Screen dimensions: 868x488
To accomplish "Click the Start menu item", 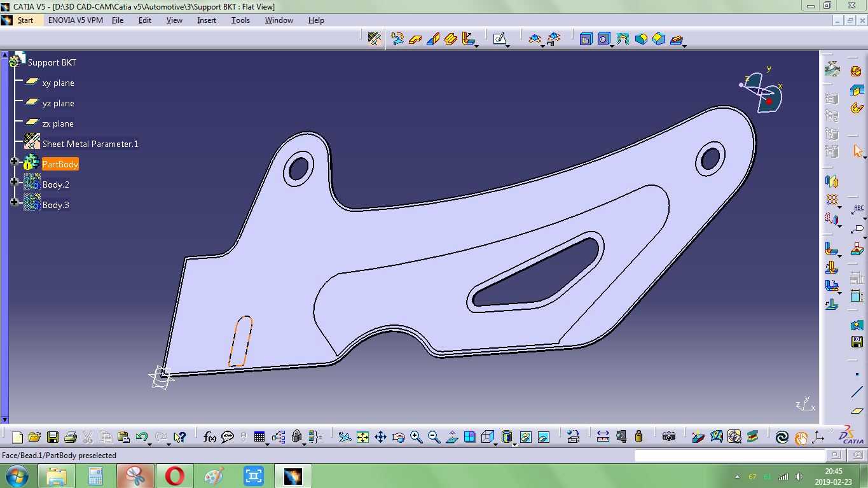I will [25, 20].
